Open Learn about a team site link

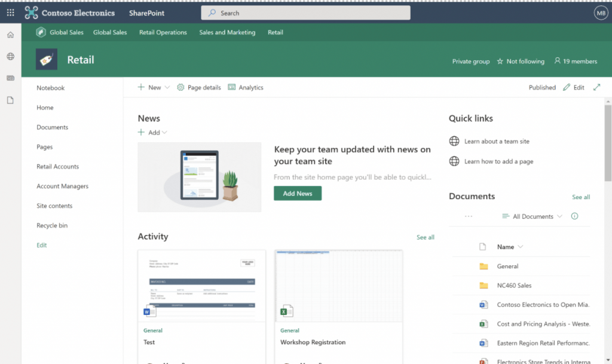coord(497,141)
